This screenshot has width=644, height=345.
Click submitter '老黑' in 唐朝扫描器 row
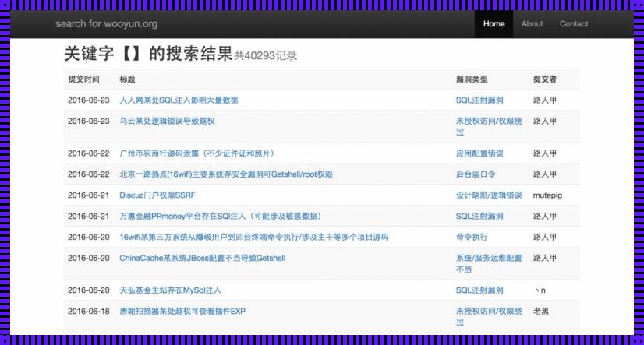540,312
